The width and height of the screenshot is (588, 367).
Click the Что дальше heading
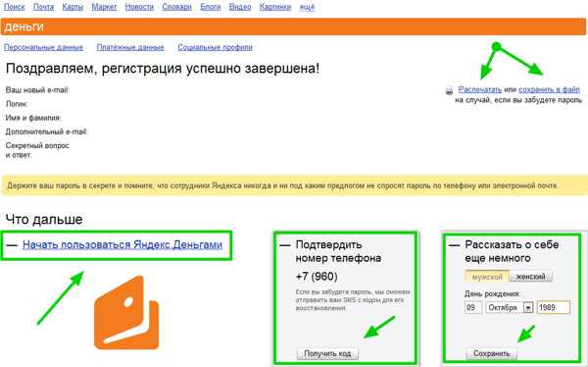(x=44, y=219)
